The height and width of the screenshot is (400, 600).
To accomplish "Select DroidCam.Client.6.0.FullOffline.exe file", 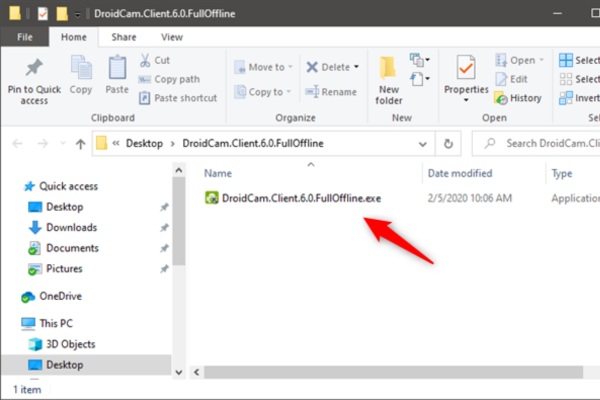I will tap(293, 198).
